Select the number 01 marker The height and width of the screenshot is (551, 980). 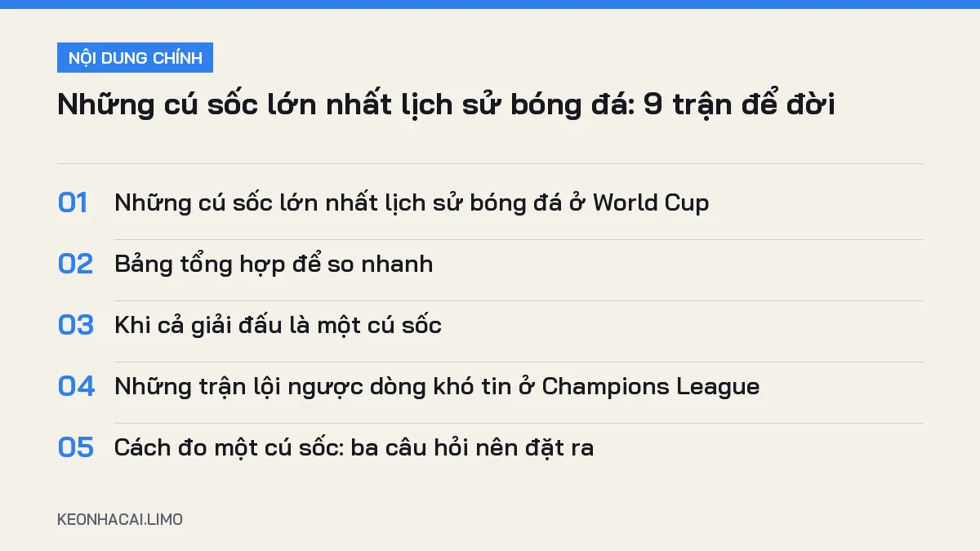[x=73, y=202]
